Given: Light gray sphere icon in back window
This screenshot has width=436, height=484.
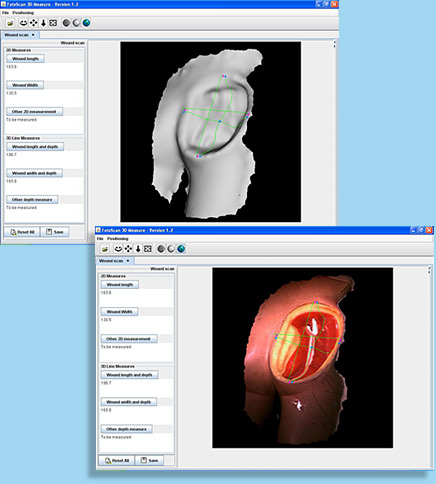Looking at the screenshot, I should pyautogui.click(x=76, y=23).
